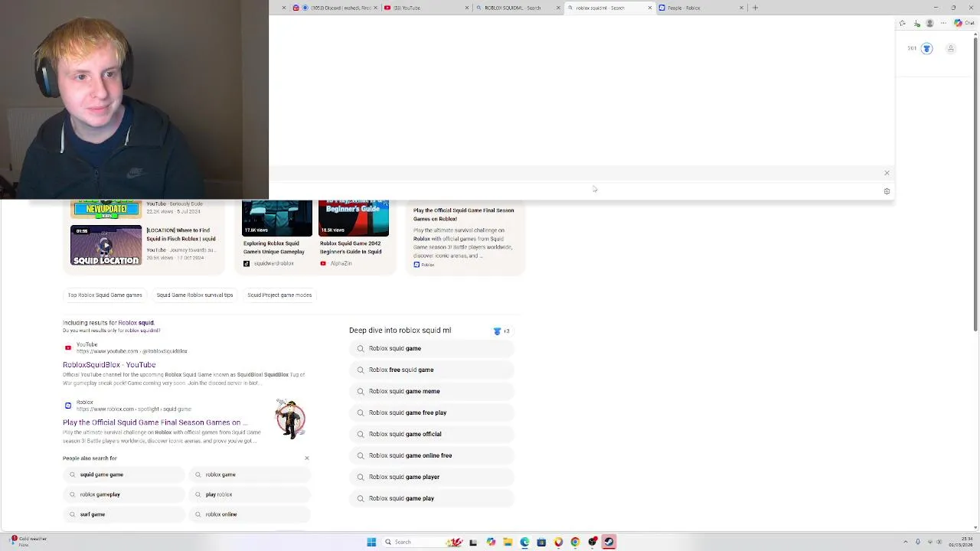This screenshot has width=980, height=551.
Task: Select Squid Project game modes chip
Action: (x=279, y=295)
